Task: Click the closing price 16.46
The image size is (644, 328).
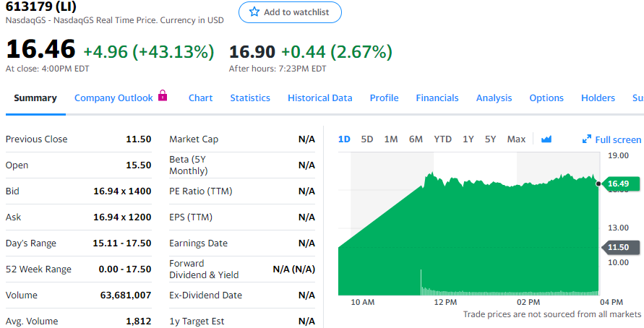Action: (40, 49)
